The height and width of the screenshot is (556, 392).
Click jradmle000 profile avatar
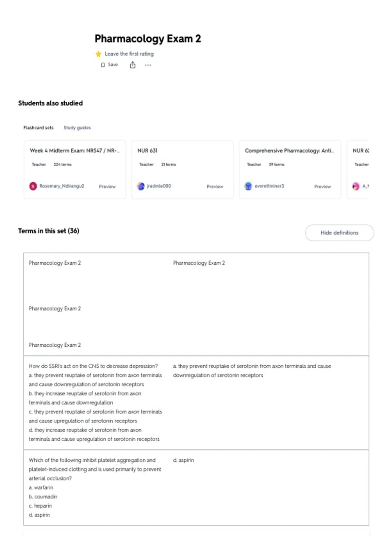pos(141,186)
